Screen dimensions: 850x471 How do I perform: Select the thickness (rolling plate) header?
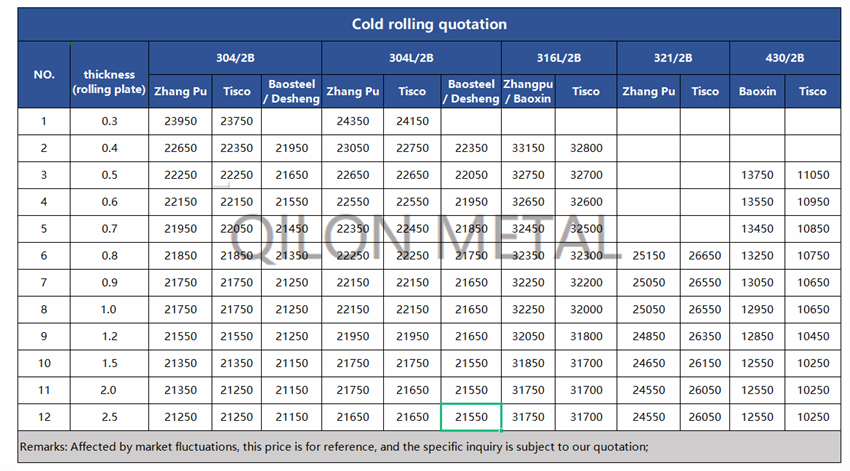pyautogui.click(x=109, y=82)
